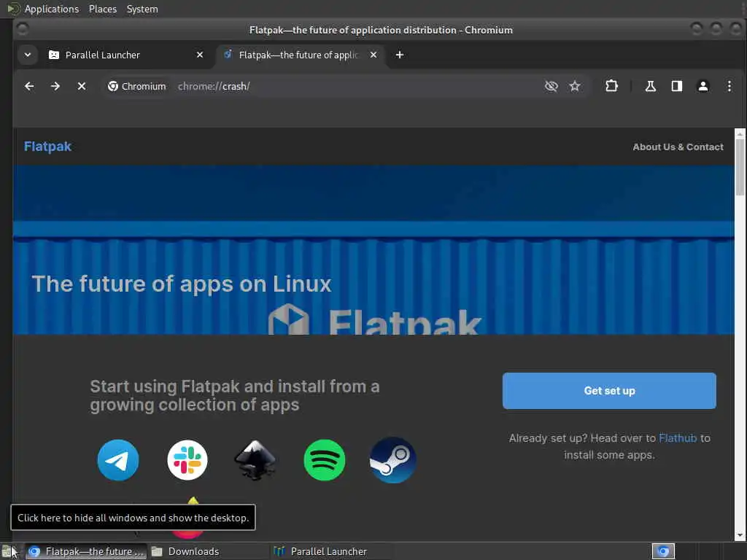Click the show desktop button
The height and width of the screenshot is (560, 747).
pyautogui.click(x=9, y=551)
